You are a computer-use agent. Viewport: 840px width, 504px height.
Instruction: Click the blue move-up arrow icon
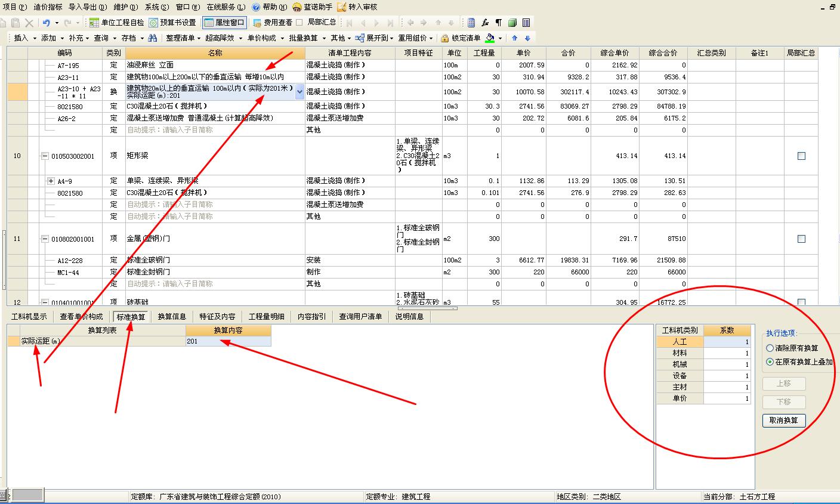coord(514,38)
